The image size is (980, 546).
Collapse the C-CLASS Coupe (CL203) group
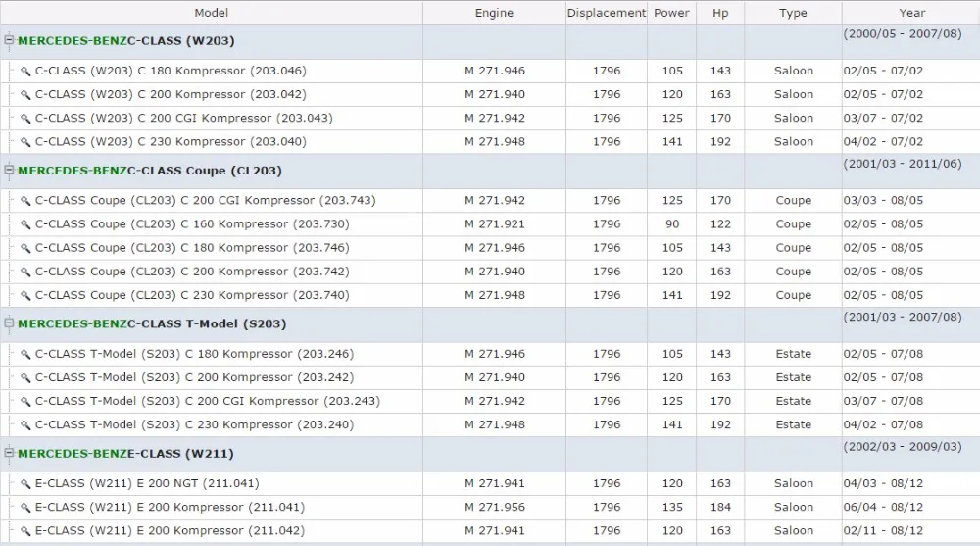tap(9, 170)
